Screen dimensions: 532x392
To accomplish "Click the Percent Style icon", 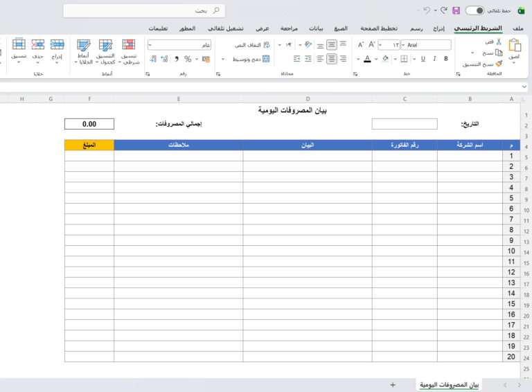I will pyautogui.click(x=188, y=59).
